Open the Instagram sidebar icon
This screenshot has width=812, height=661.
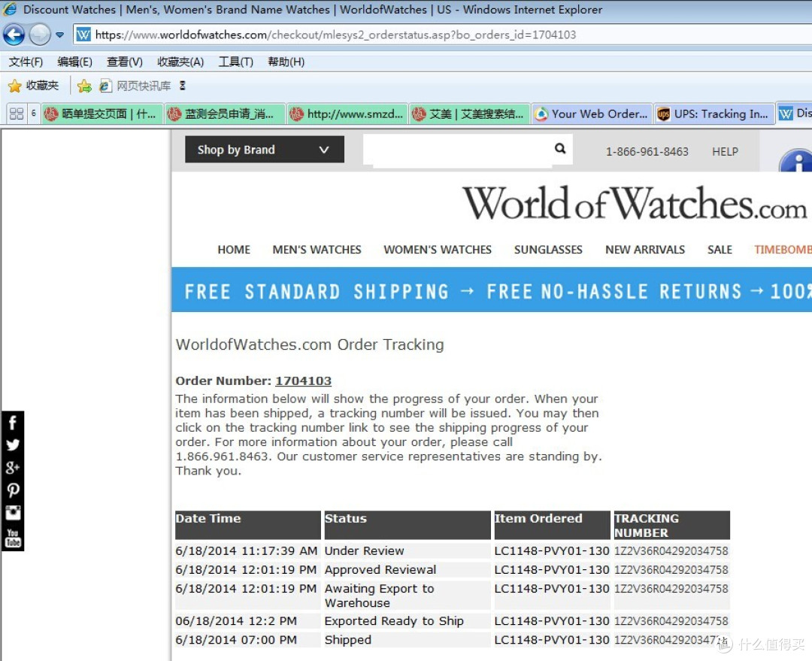click(13, 513)
